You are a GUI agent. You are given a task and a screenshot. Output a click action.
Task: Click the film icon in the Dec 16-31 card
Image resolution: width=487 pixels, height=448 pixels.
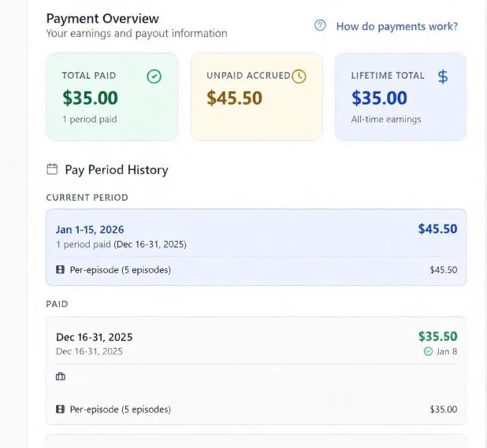[60, 409]
